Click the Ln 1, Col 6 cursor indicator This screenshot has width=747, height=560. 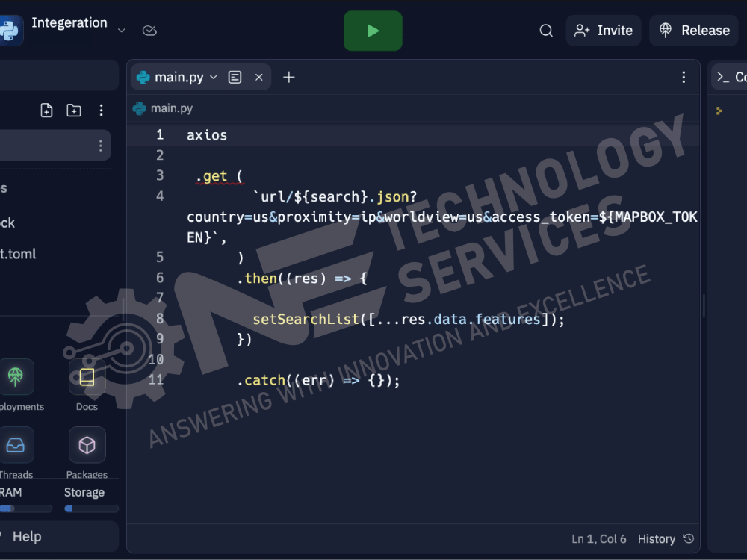click(599, 539)
